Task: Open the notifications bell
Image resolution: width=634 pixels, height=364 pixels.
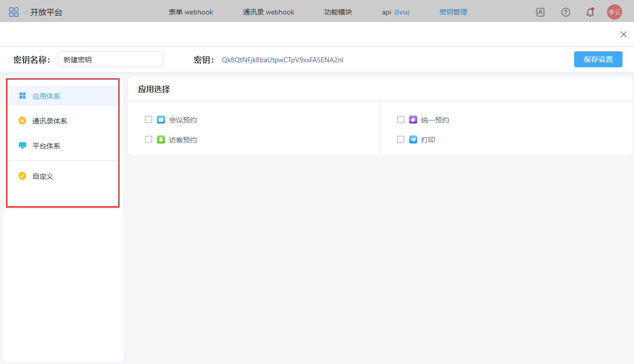Action: coord(590,12)
